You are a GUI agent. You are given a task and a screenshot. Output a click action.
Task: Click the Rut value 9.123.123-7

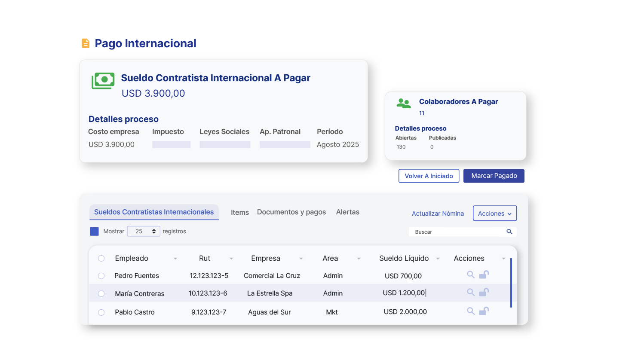tap(209, 312)
